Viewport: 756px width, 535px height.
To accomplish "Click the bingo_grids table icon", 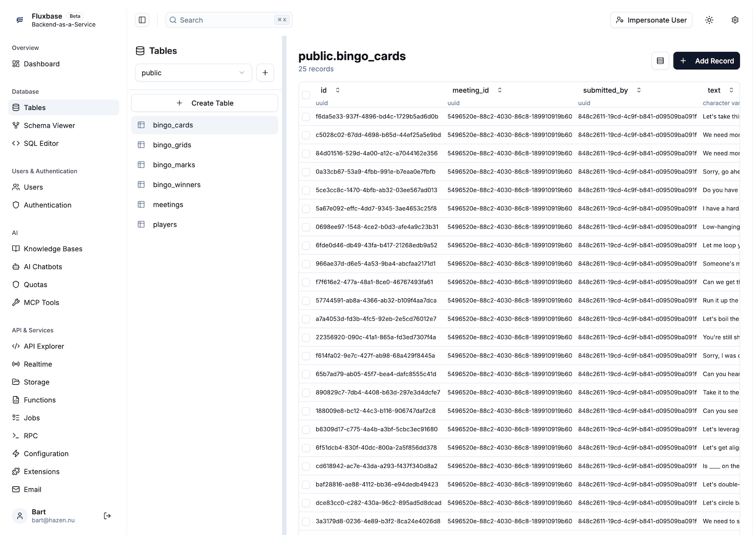I will pyautogui.click(x=141, y=145).
